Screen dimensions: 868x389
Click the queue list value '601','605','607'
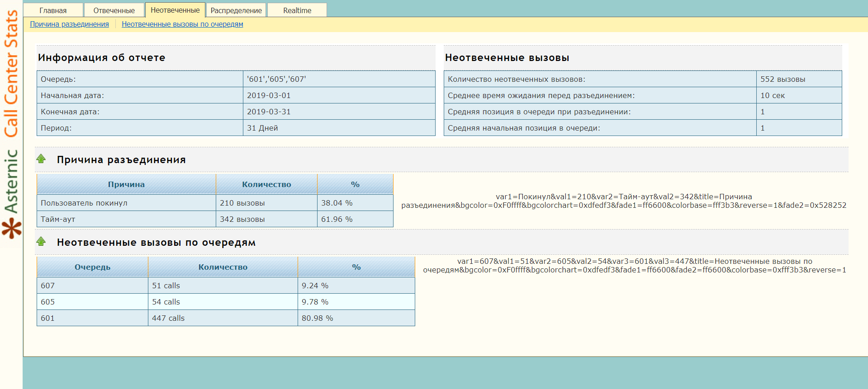tap(276, 79)
